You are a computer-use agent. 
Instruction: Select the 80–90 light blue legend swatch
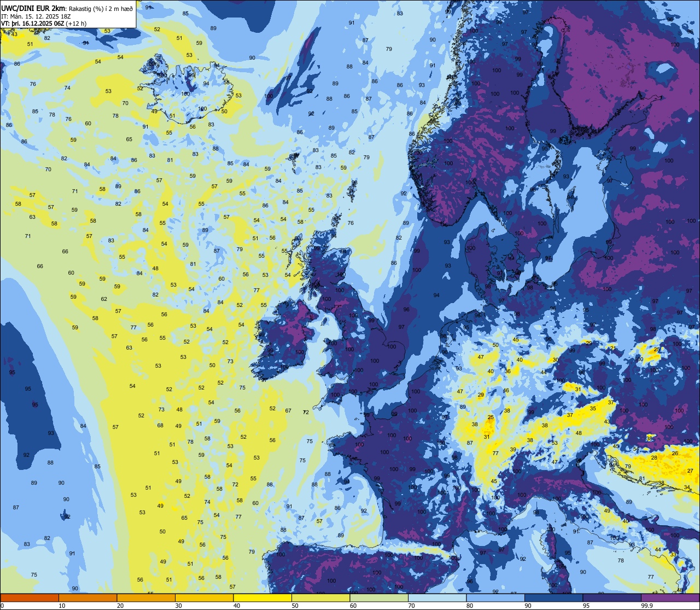click(x=495, y=598)
